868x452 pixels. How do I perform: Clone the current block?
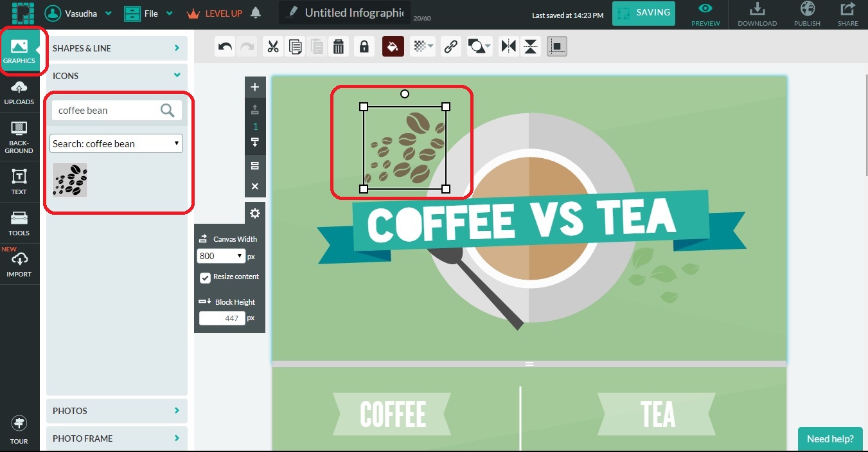point(255,166)
